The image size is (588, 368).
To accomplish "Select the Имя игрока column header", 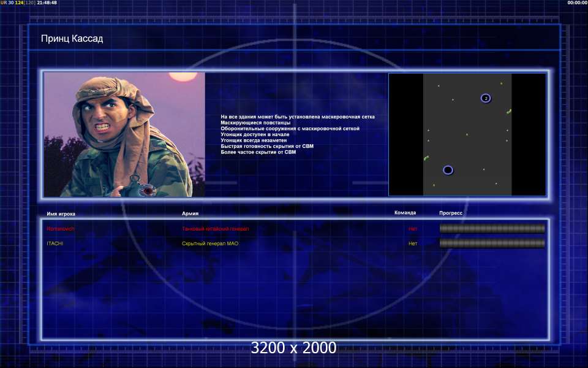I will pyautogui.click(x=61, y=213).
